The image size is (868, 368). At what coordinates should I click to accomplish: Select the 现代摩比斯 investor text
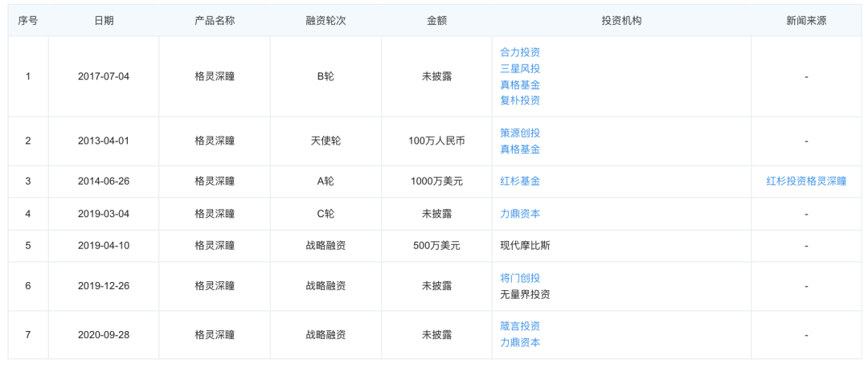tap(525, 246)
